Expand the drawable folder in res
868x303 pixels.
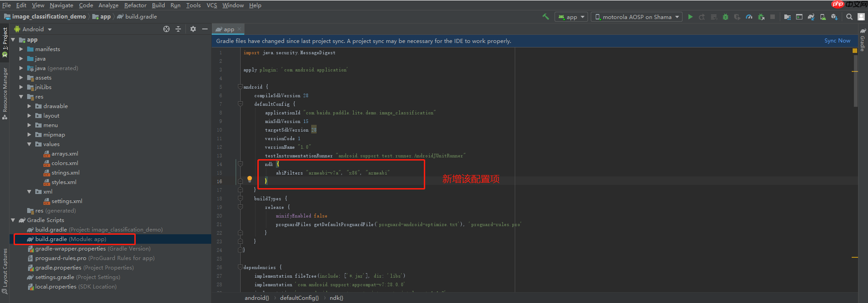coord(29,106)
